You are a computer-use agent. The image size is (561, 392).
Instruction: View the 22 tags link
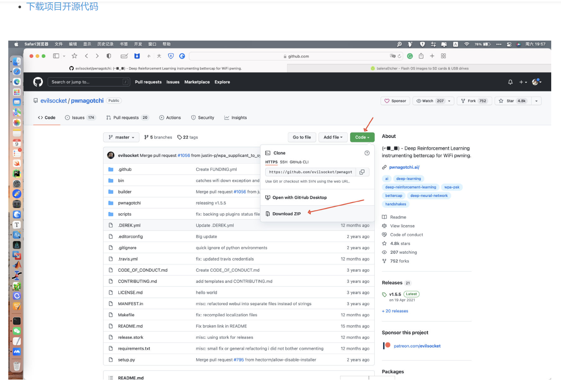click(x=187, y=137)
